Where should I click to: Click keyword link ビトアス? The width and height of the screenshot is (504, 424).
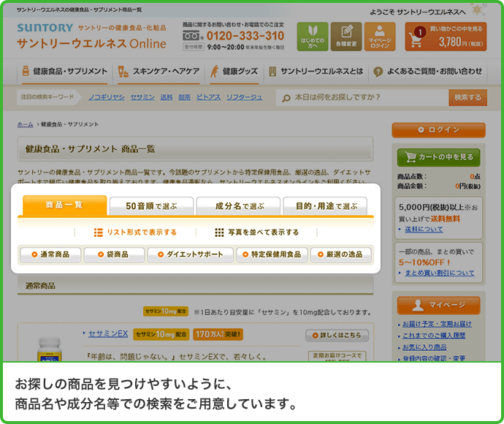pyautogui.click(x=208, y=97)
